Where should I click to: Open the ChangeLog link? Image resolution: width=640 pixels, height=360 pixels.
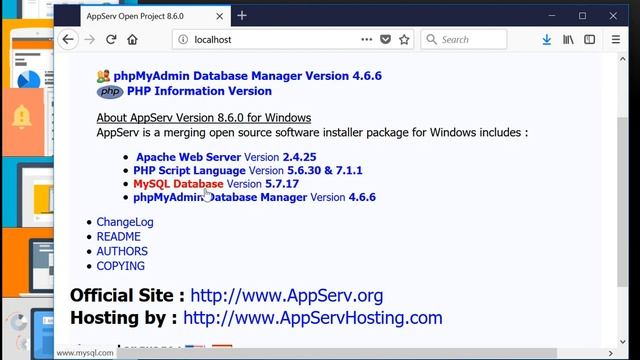coord(125,222)
